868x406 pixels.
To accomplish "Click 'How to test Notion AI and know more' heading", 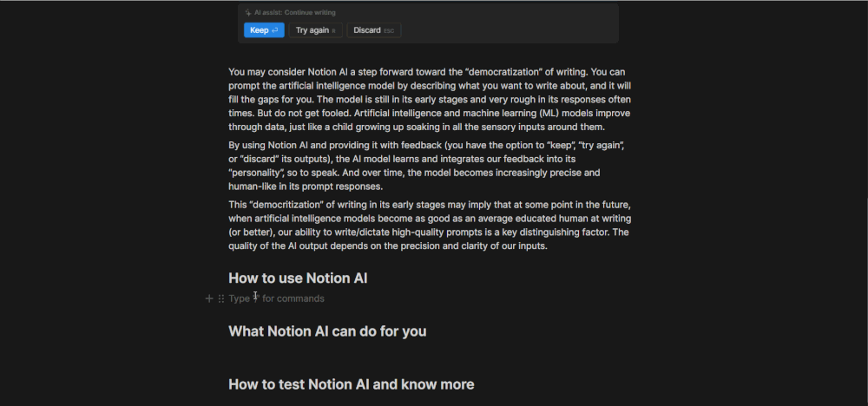I will click(x=352, y=384).
